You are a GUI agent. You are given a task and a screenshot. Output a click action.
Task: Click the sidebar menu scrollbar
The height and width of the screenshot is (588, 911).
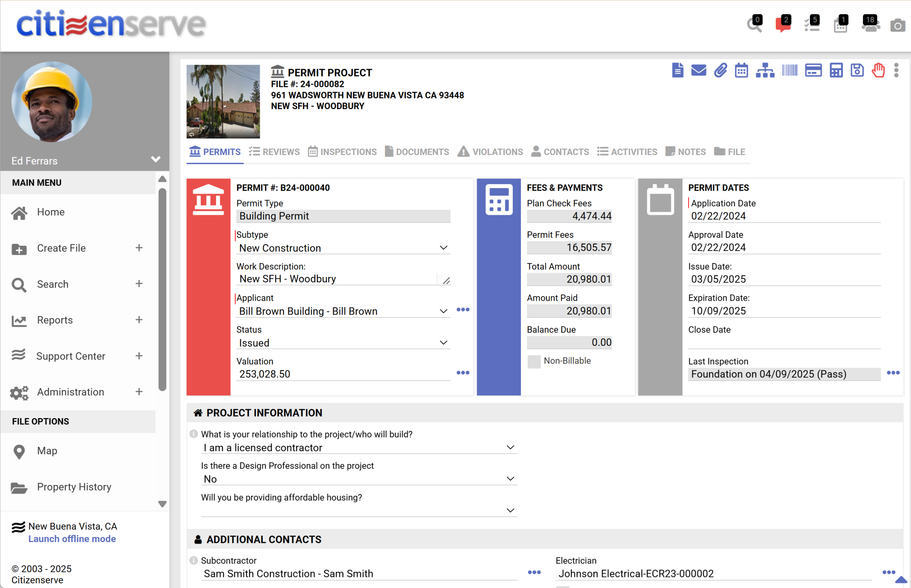click(x=162, y=289)
